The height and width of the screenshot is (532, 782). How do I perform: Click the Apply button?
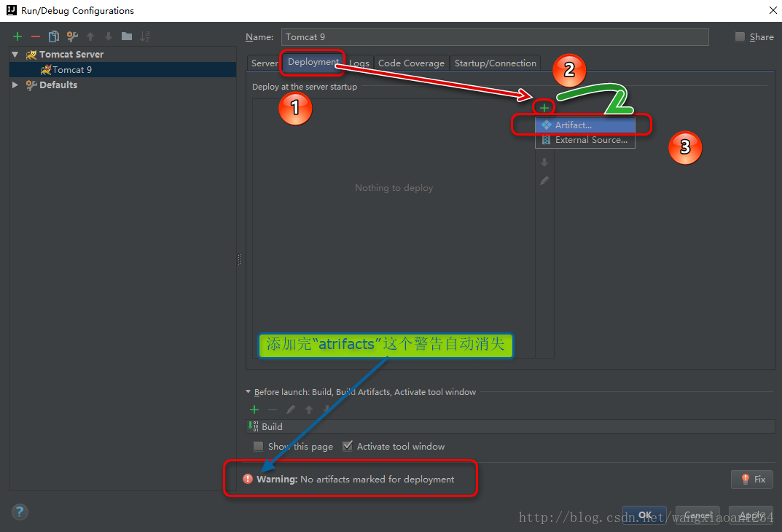click(x=751, y=515)
